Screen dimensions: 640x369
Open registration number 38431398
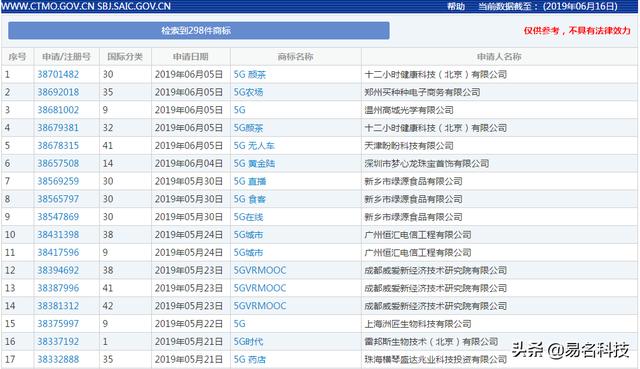(58, 235)
